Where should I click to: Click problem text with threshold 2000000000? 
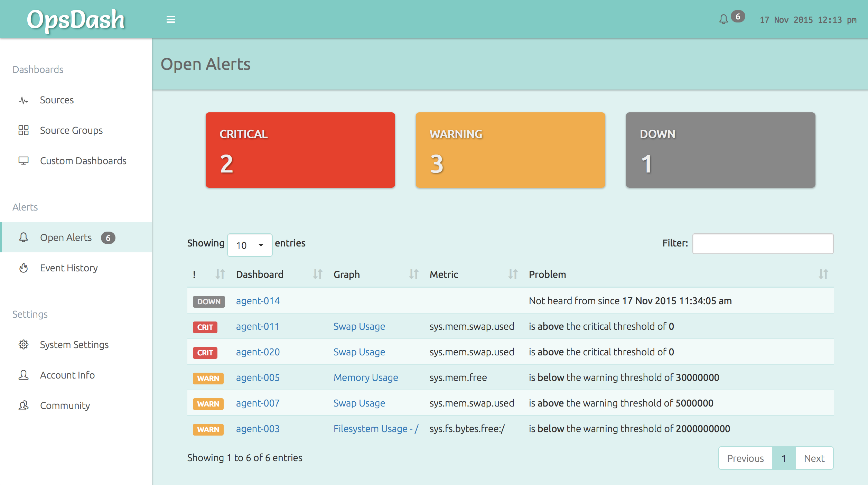(629, 429)
